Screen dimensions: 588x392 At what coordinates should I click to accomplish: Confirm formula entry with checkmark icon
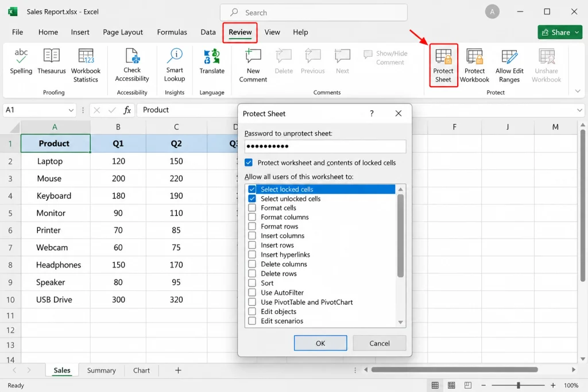click(112, 110)
